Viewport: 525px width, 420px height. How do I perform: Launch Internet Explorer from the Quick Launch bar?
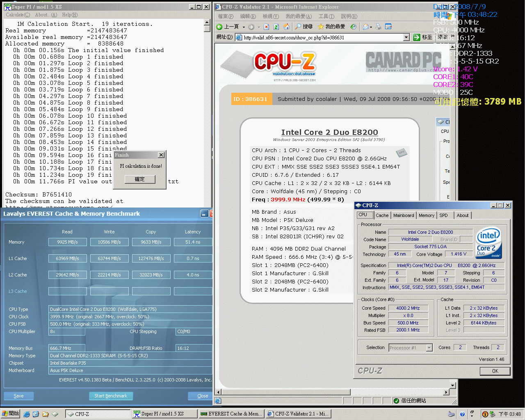coord(26,414)
